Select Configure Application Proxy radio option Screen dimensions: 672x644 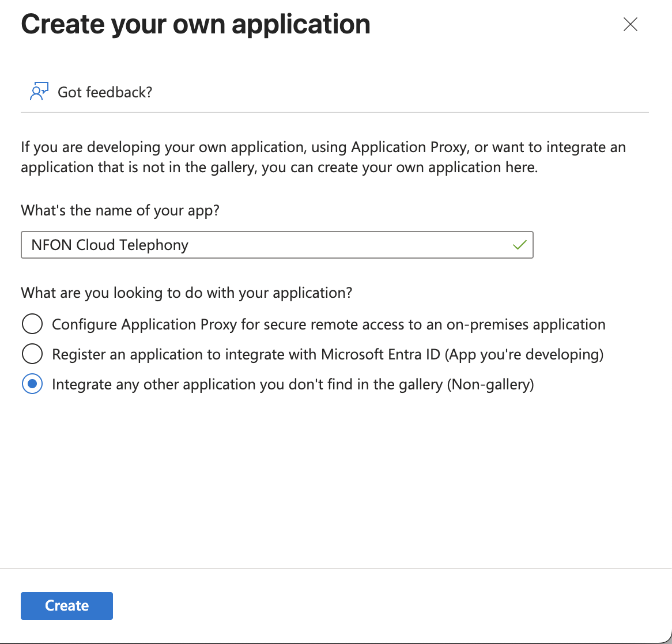click(32, 324)
